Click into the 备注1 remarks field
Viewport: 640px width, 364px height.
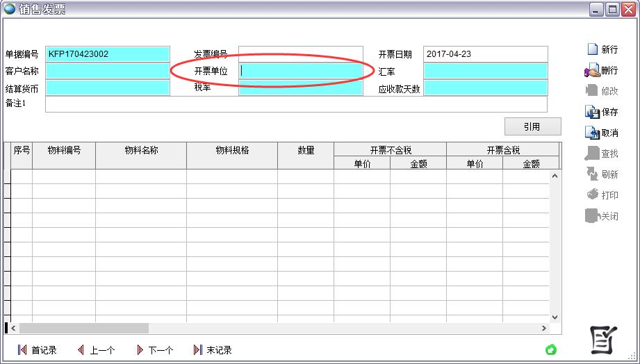(x=295, y=104)
